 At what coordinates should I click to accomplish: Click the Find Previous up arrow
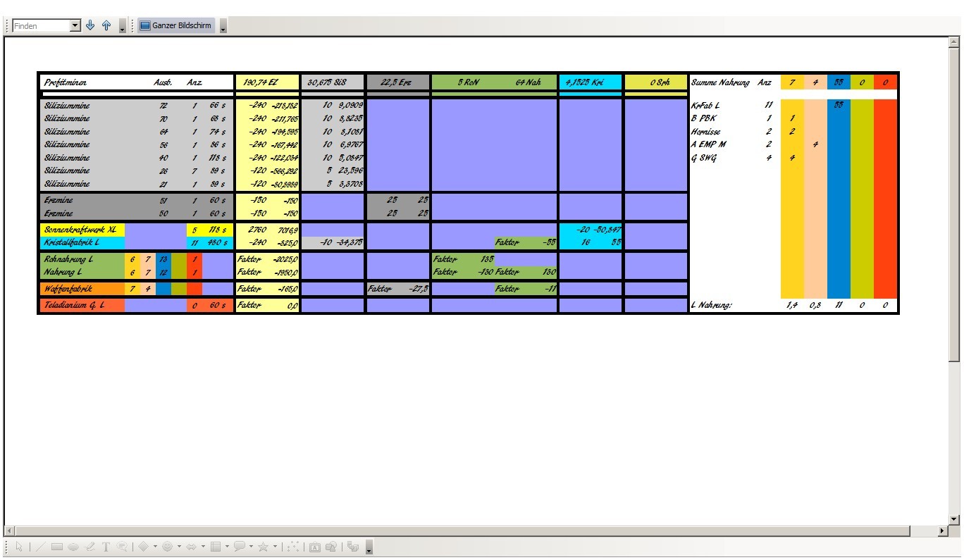(106, 26)
